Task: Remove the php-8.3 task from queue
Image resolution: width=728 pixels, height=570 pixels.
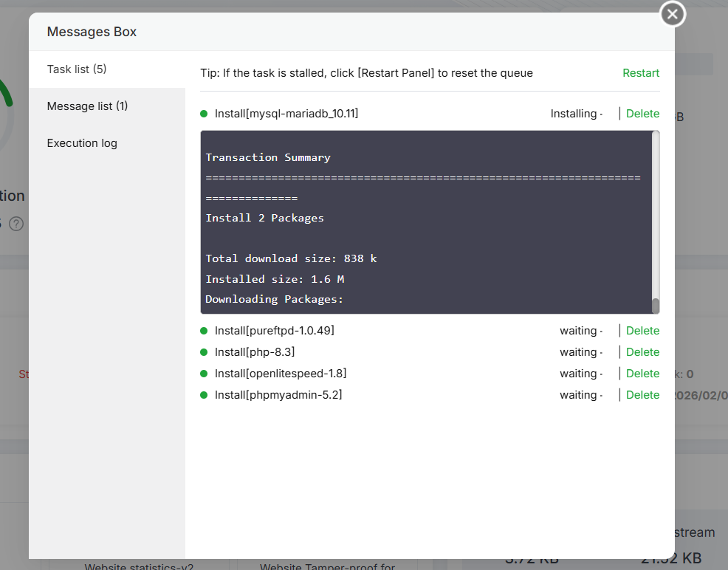Action: click(x=642, y=352)
